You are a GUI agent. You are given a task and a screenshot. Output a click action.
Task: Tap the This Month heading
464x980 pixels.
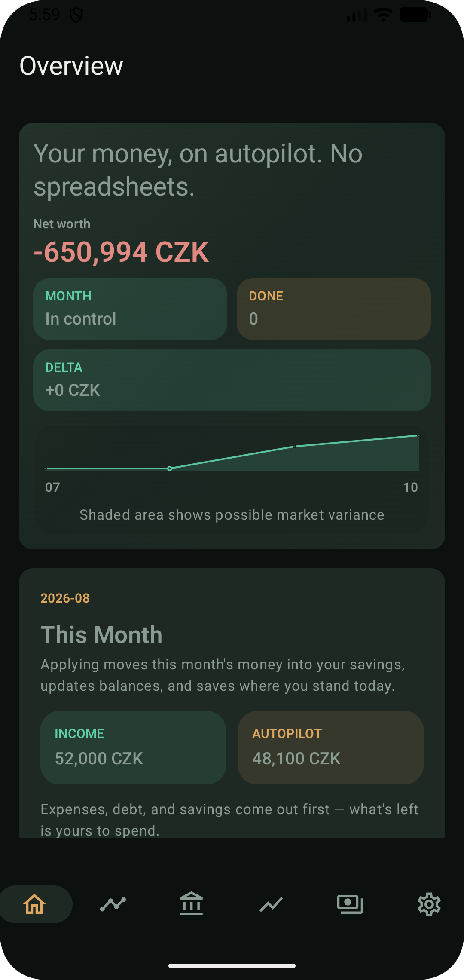point(101,635)
